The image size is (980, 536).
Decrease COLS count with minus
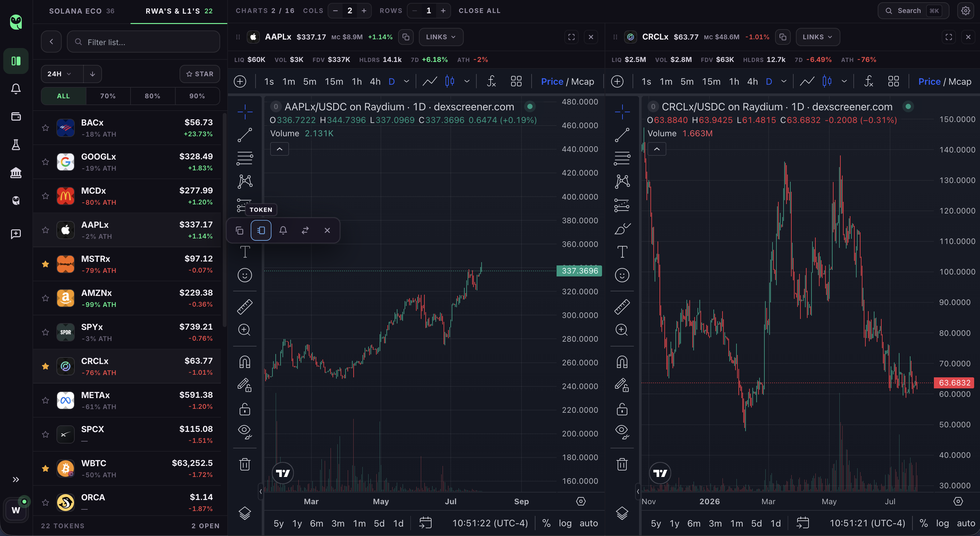[x=335, y=11]
